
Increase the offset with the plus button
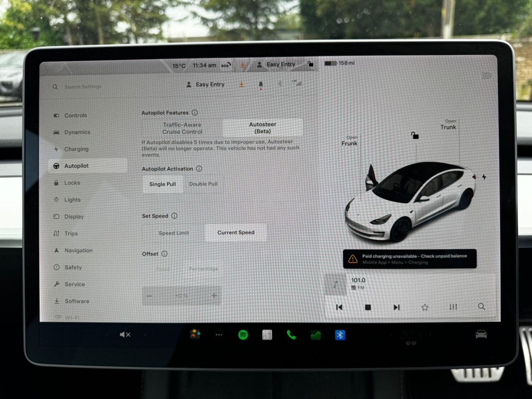click(214, 295)
